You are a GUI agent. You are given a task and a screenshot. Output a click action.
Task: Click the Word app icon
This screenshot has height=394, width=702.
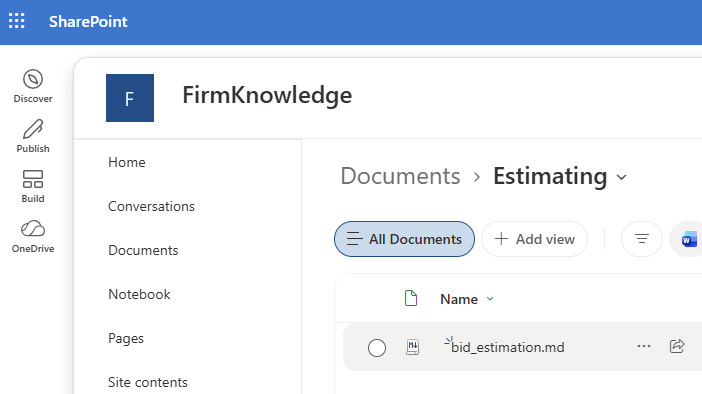pos(688,240)
